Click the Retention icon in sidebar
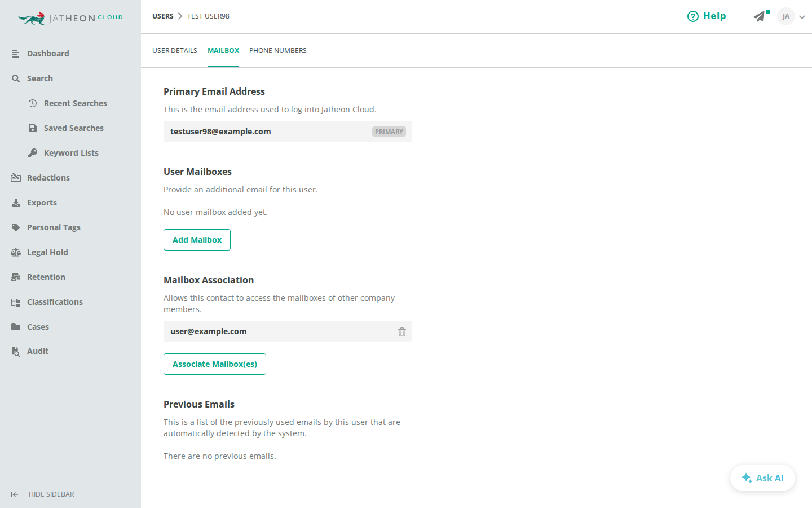 (x=16, y=277)
